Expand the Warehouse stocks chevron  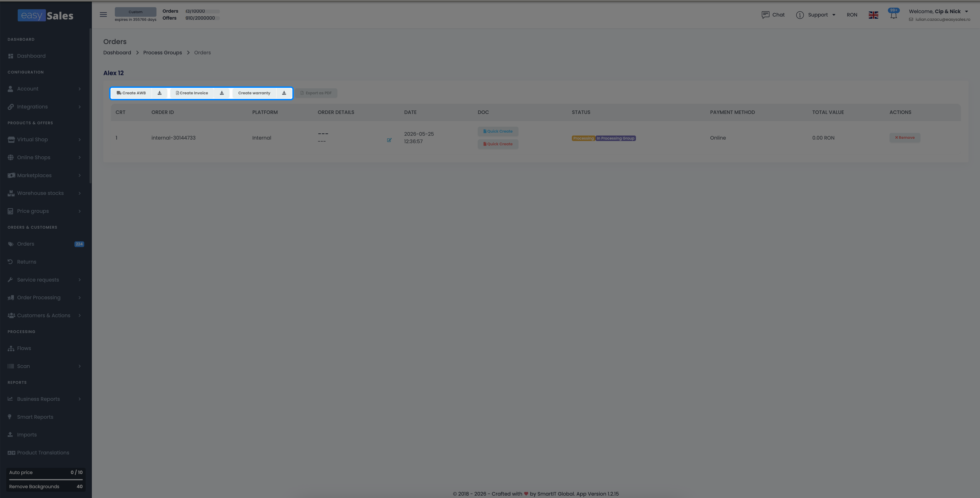pos(79,193)
